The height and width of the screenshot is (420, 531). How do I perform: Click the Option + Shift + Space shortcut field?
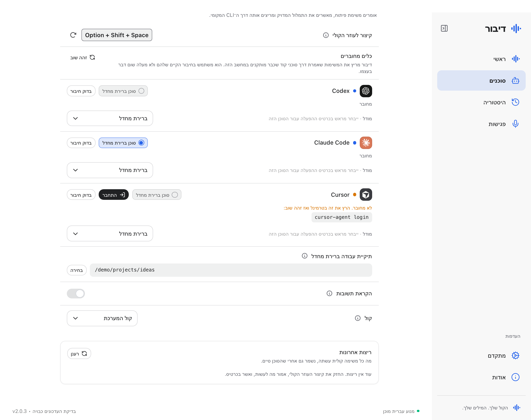coord(117,35)
